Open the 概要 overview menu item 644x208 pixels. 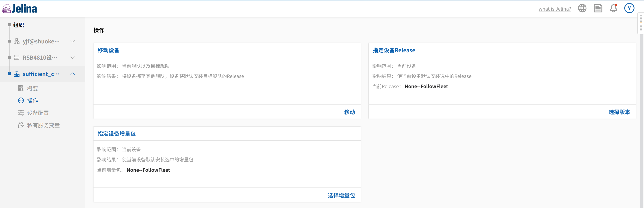pyautogui.click(x=32, y=89)
